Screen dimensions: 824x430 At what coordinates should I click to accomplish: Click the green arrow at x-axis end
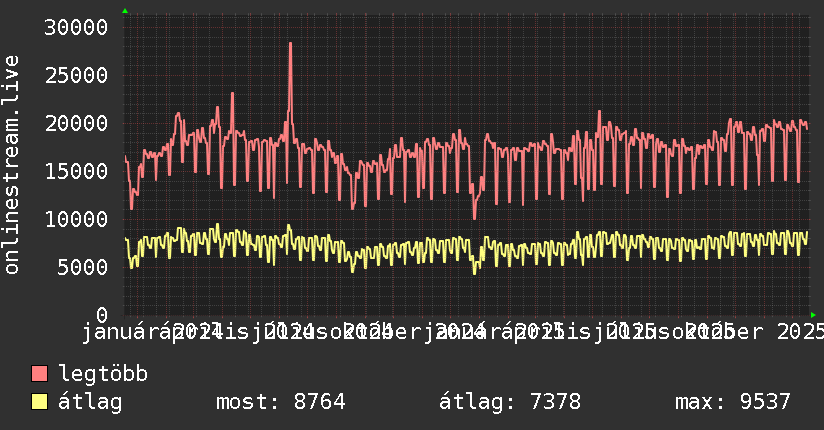coord(813,315)
